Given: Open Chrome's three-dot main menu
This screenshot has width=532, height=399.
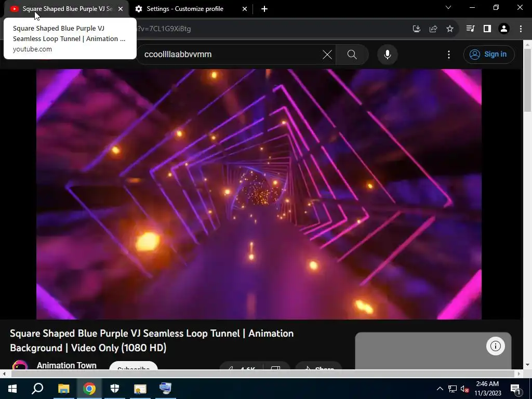Looking at the screenshot, I should (x=521, y=29).
